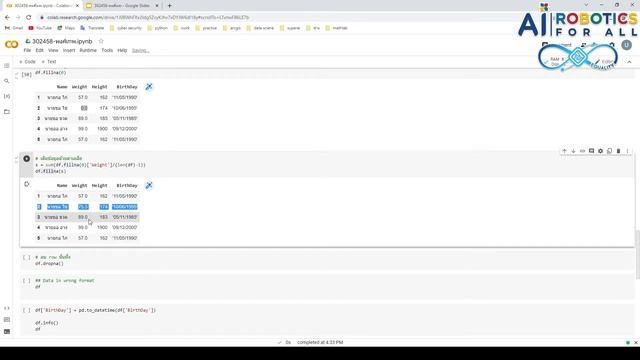Add a comment to the cell
The height and width of the screenshot is (360, 640).
591,151
